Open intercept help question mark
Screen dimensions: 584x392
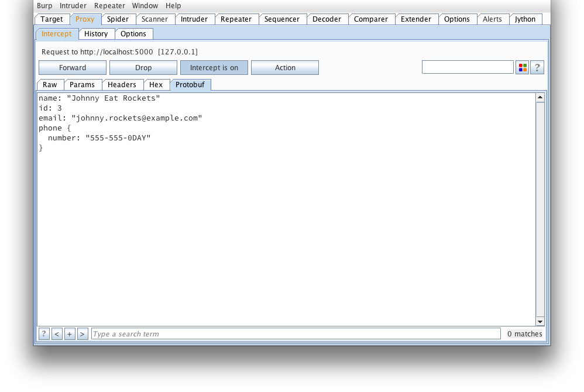point(537,68)
